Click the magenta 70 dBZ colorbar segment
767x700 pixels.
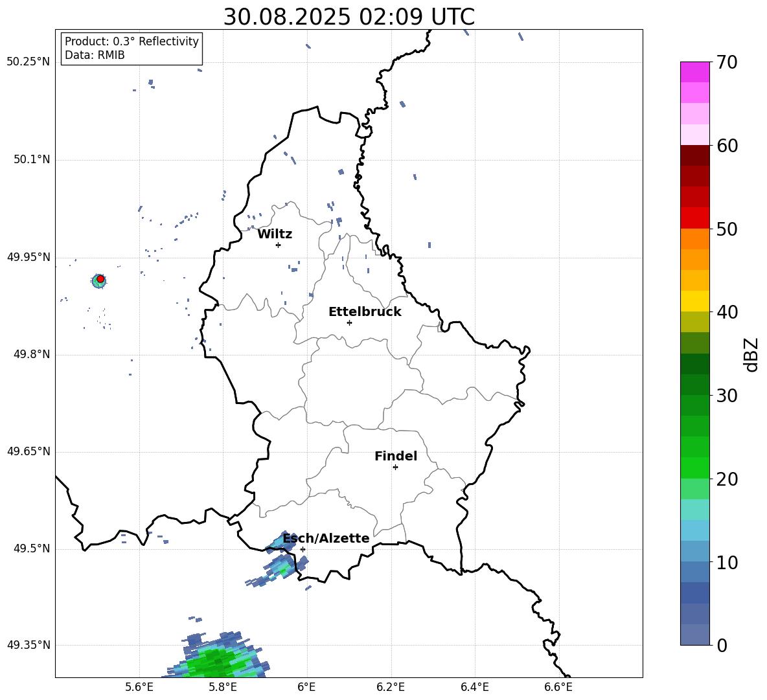(x=694, y=72)
